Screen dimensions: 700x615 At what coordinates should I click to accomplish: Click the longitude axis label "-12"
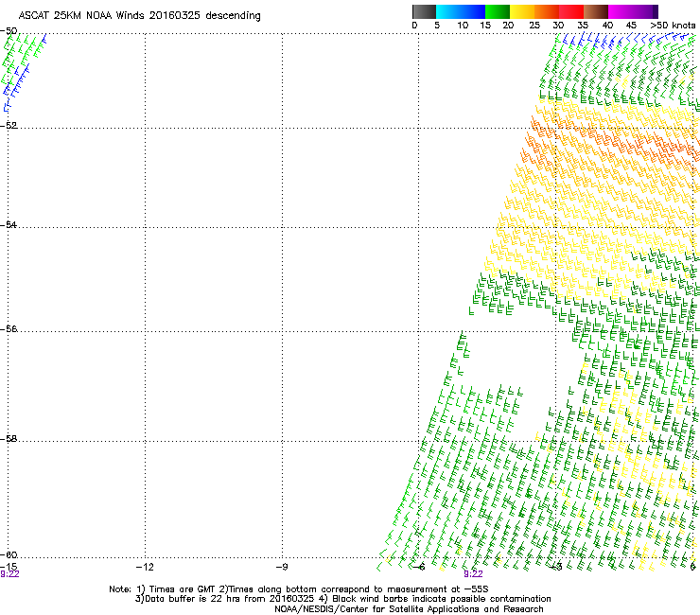[145, 567]
